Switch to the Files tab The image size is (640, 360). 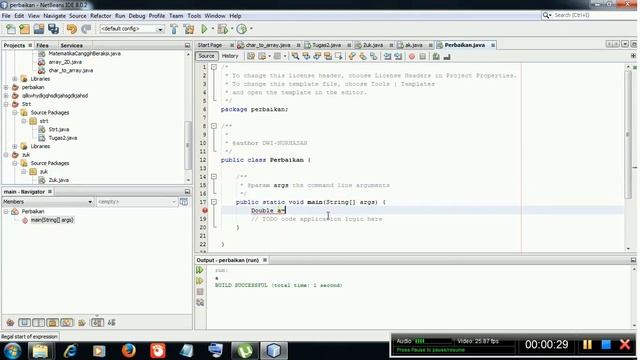pyautogui.click(x=42, y=45)
